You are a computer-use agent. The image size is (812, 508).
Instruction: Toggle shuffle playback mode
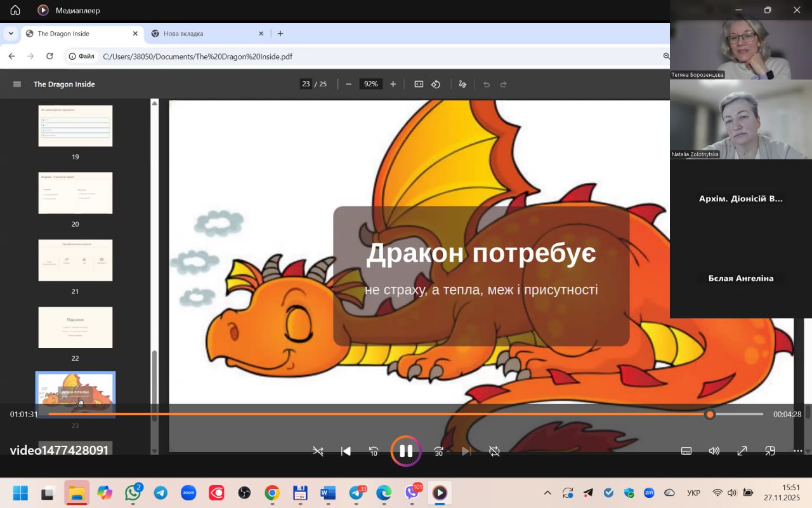point(317,451)
